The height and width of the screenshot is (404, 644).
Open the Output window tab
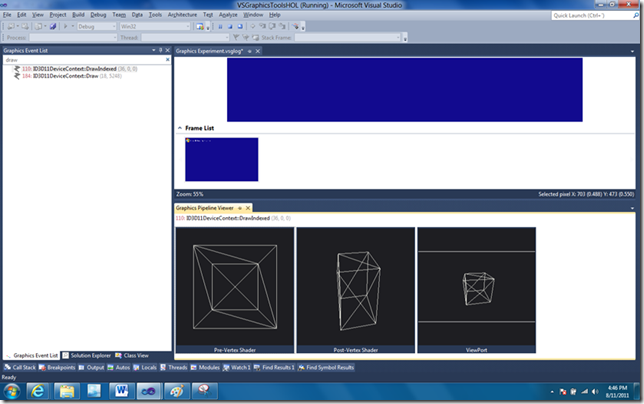91,367
